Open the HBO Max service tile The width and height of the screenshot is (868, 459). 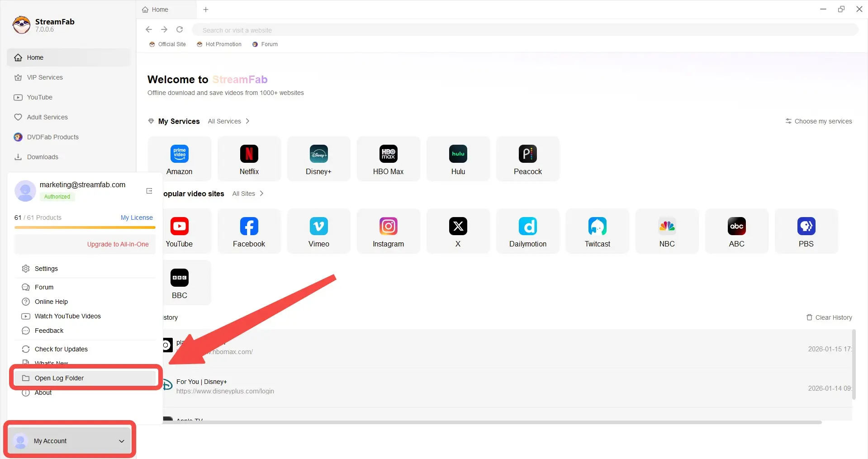click(x=389, y=159)
